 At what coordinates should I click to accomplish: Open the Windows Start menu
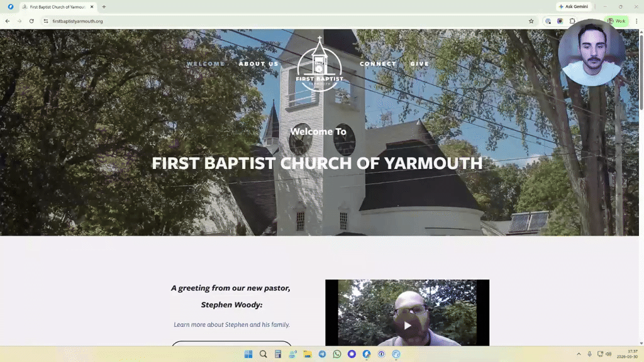(248, 354)
